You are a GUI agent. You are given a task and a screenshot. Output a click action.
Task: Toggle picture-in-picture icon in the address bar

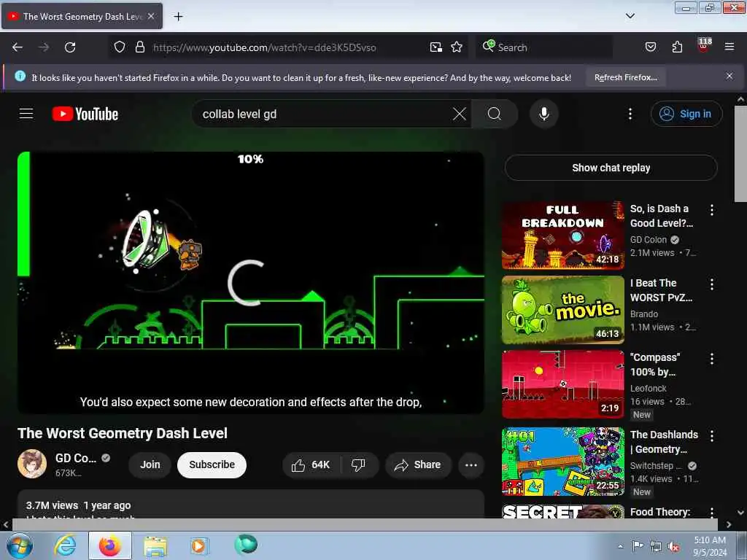point(436,47)
